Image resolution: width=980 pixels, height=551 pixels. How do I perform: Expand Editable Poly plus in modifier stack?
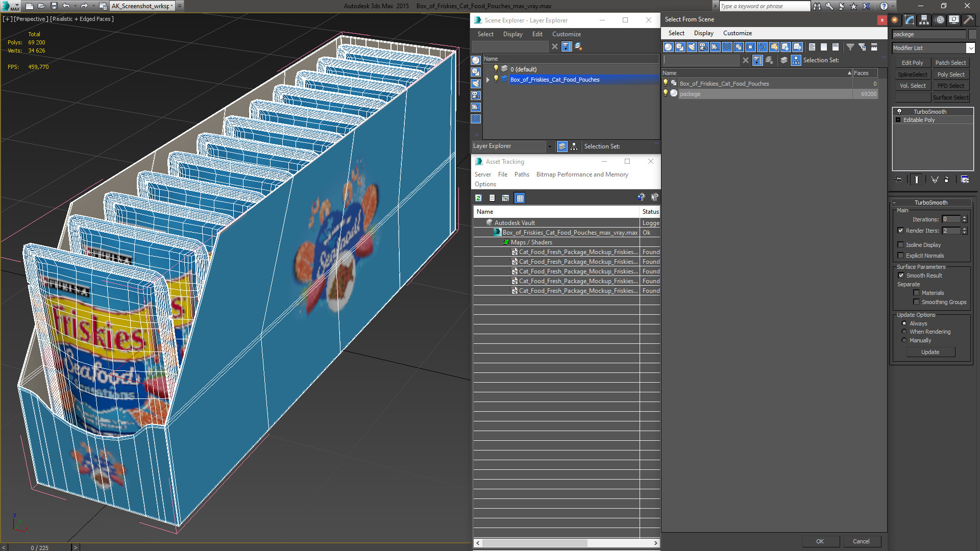click(x=898, y=120)
